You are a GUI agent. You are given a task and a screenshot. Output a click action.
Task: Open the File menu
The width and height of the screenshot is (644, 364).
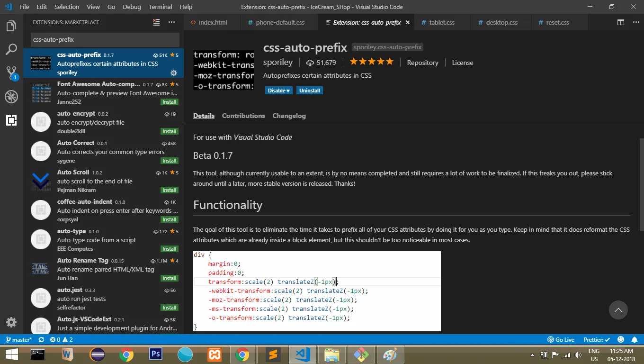(25, 7)
